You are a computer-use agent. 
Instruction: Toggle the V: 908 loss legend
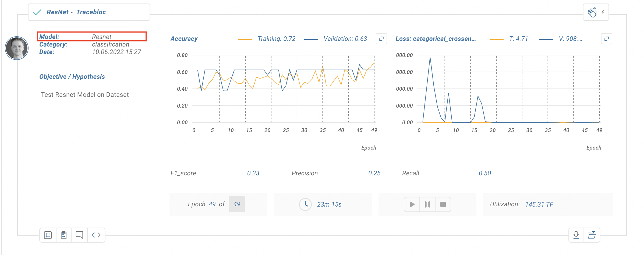pos(561,39)
